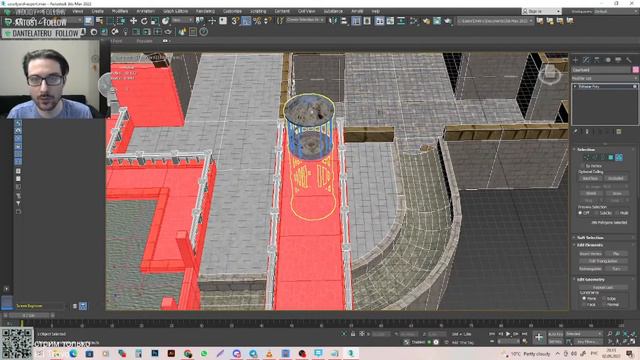Click Go to End playback control
640x360 pixels.
coord(524,334)
